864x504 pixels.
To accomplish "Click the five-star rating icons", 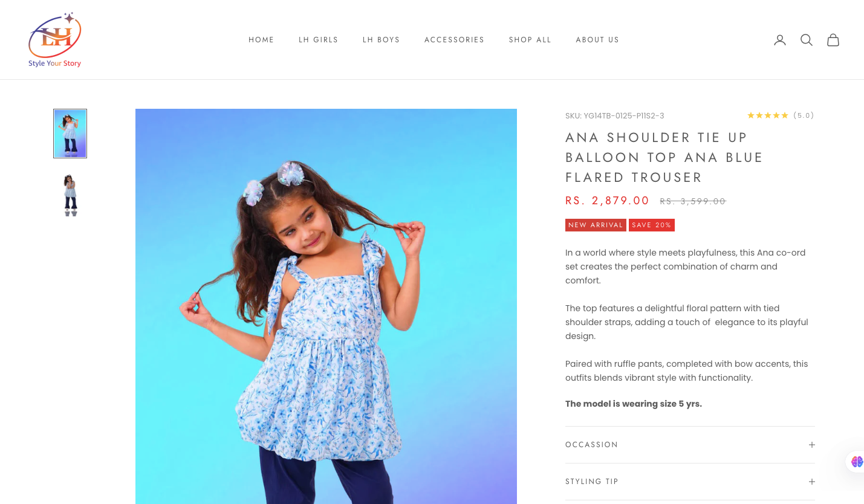I will 768,115.
